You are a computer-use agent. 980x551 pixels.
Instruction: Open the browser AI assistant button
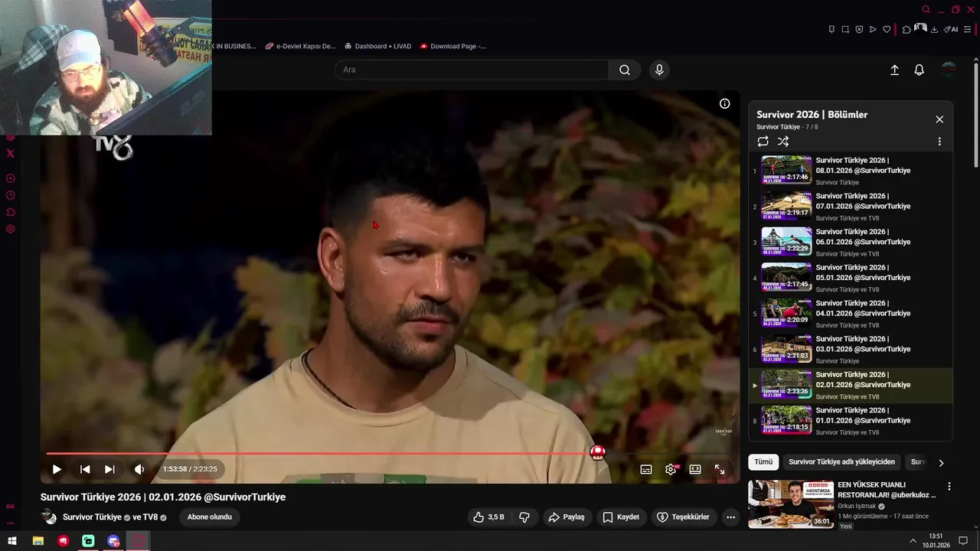point(951,29)
